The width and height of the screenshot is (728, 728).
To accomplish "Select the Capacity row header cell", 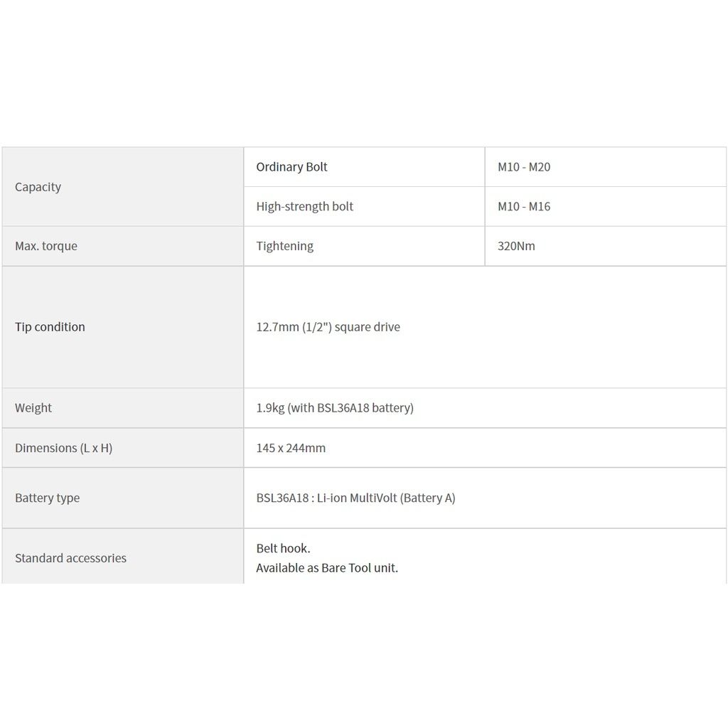I will pos(122,187).
